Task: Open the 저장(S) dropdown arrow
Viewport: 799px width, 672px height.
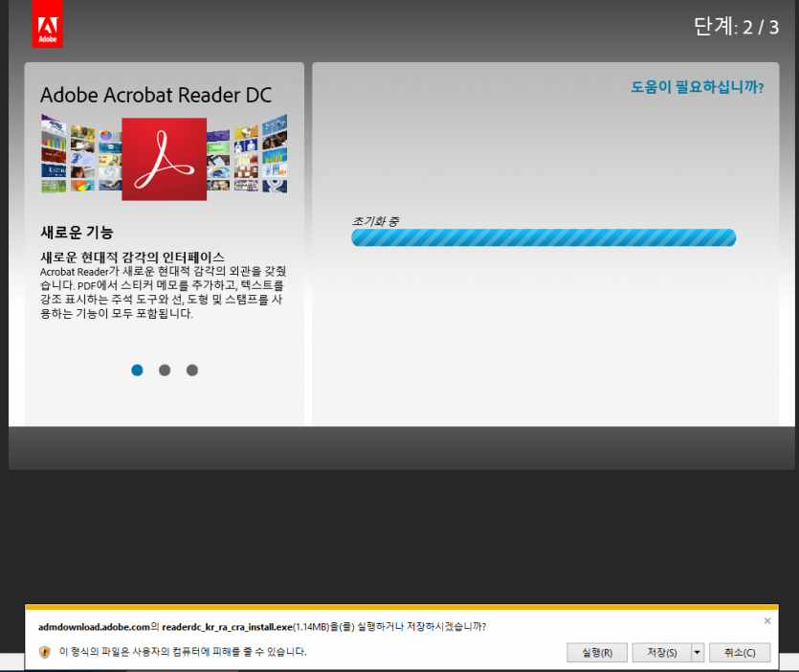Action: coord(698,652)
